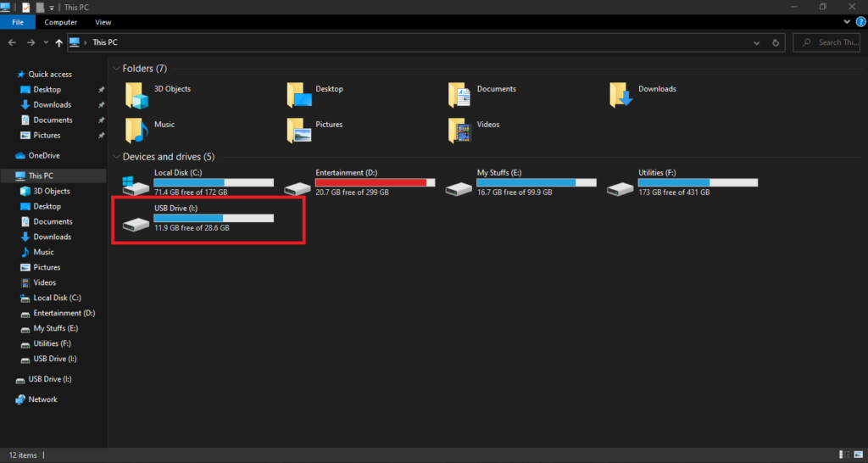Click the New folder icon in title bar
868x463 pixels.
coord(40,7)
